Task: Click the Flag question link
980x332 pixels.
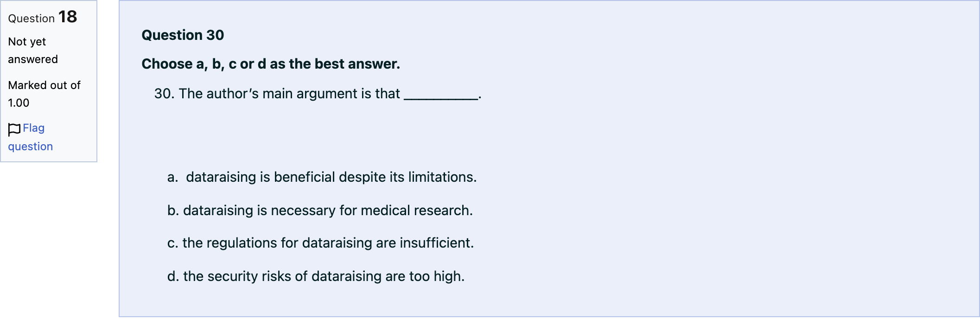Action: pyautogui.click(x=31, y=137)
